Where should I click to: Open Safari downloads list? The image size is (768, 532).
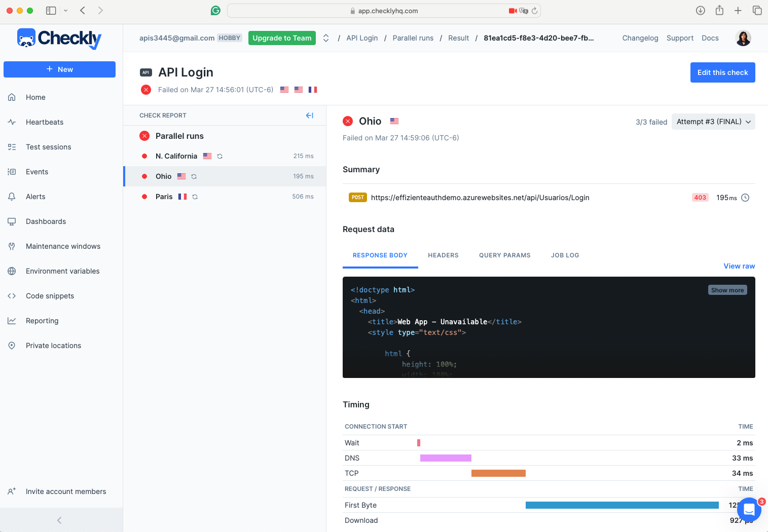click(x=701, y=11)
